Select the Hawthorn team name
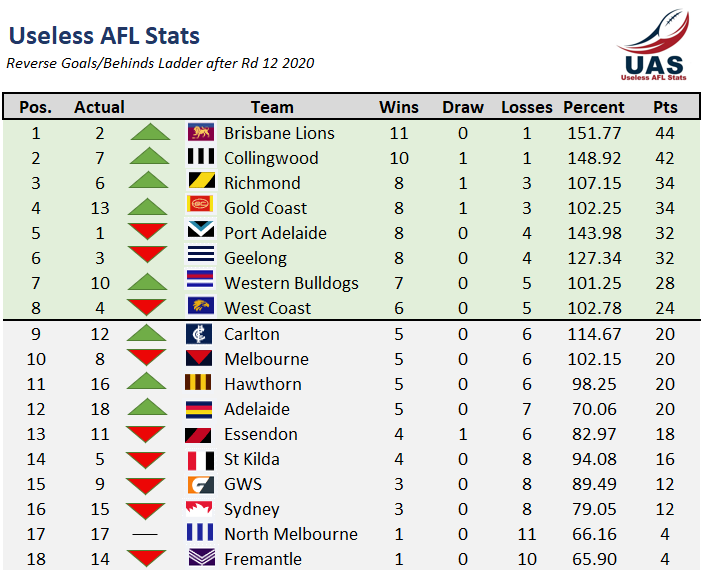This screenshot has width=705, height=574. tap(263, 384)
